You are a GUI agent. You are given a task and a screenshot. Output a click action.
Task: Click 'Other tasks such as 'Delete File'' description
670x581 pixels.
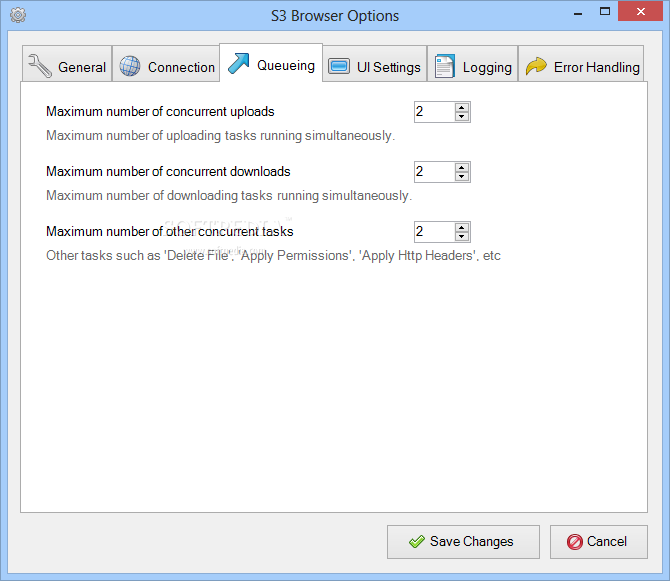(273, 255)
